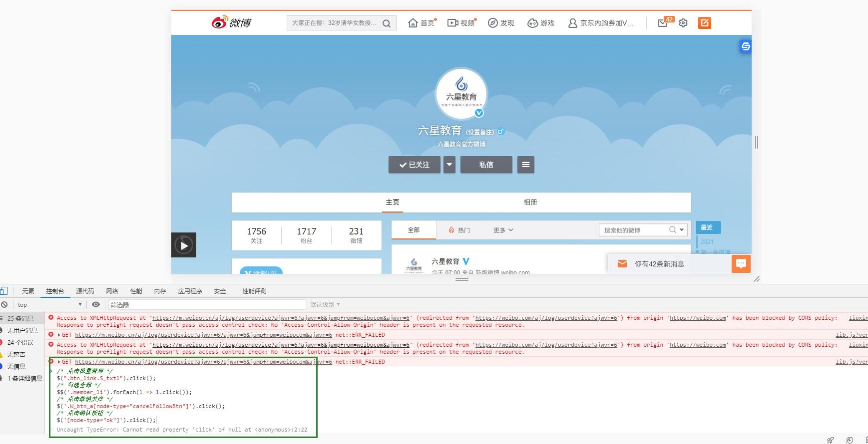Open the 安全 security tab

[220, 291]
